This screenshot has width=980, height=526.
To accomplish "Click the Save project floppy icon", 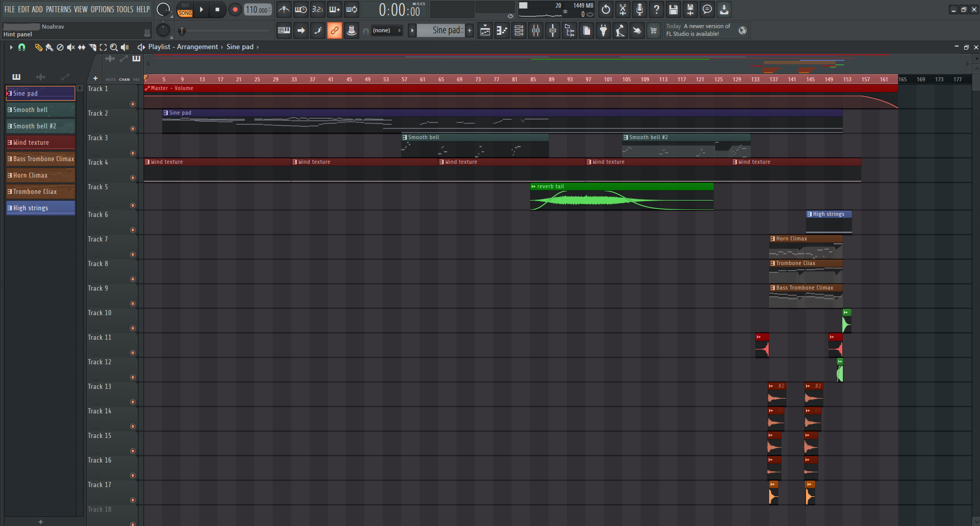I will [673, 9].
